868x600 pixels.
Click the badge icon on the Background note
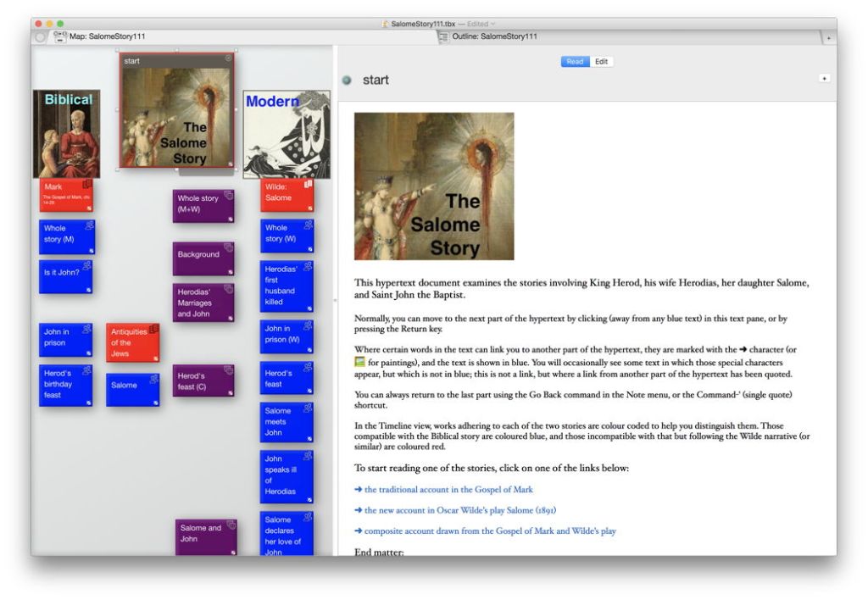click(x=227, y=248)
